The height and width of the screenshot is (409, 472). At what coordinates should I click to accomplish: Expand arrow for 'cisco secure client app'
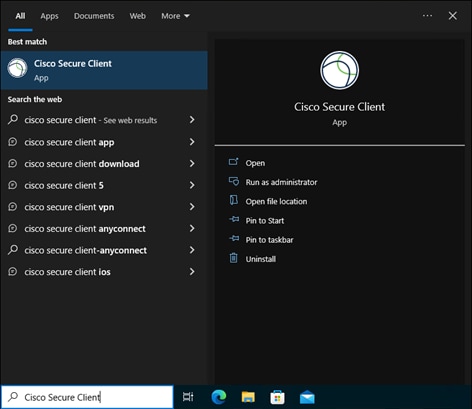click(192, 142)
